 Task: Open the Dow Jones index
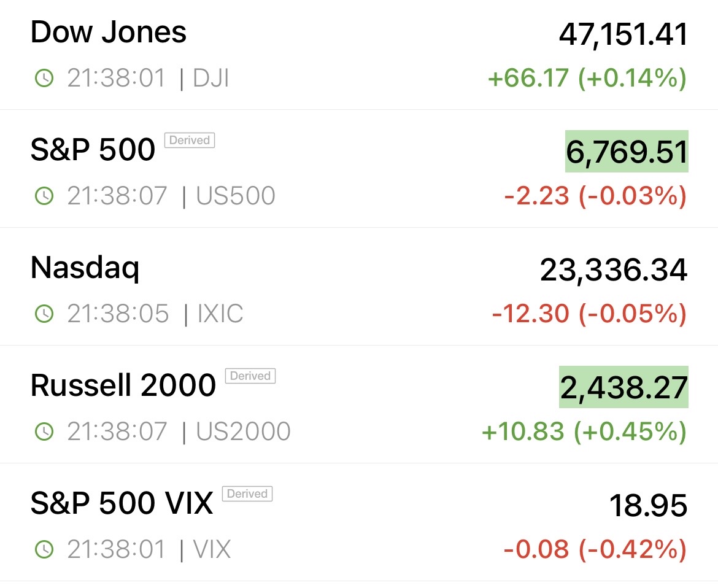click(x=109, y=33)
